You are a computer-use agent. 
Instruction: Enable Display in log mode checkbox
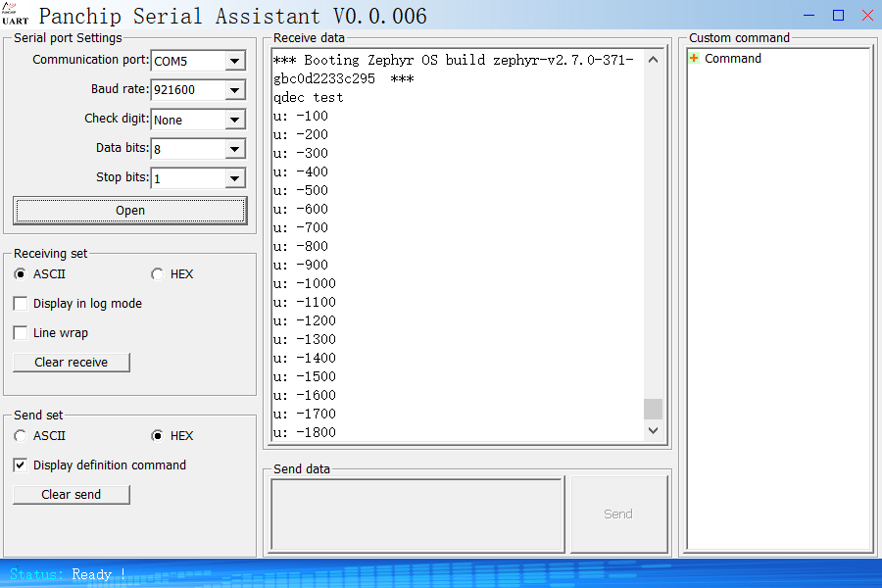point(21,304)
